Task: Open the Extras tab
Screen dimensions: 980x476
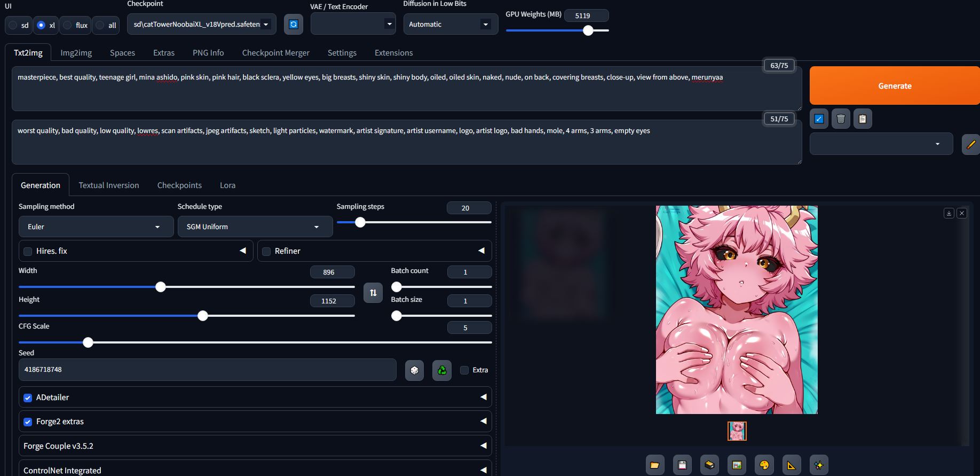Action: [x=164, y=53]
